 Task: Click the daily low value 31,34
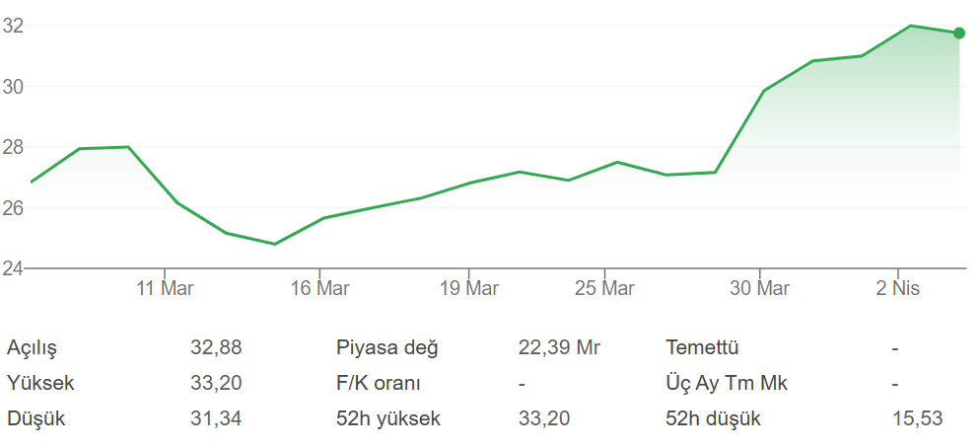click(216, 418)
